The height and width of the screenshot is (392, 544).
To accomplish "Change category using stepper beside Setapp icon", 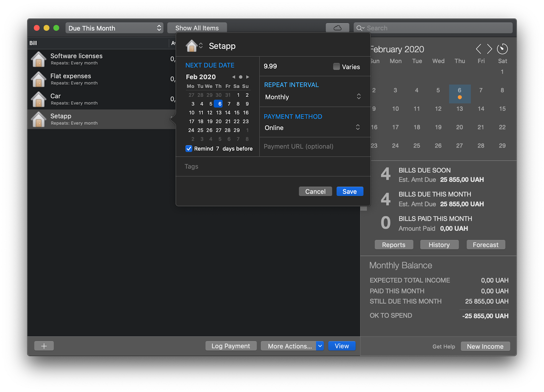I will pyautogui.click(x=201, y=46).
